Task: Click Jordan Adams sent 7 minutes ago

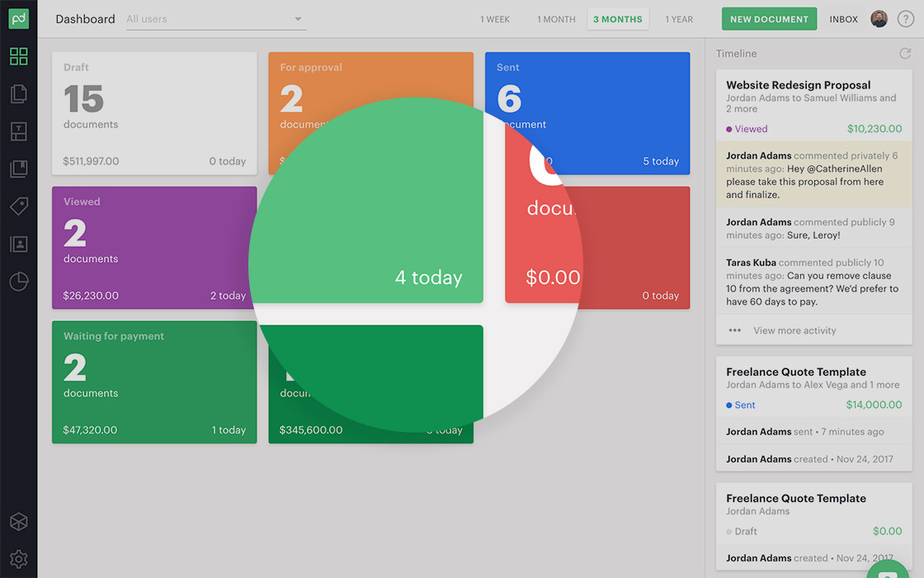Action: click(x=804, y=432)
